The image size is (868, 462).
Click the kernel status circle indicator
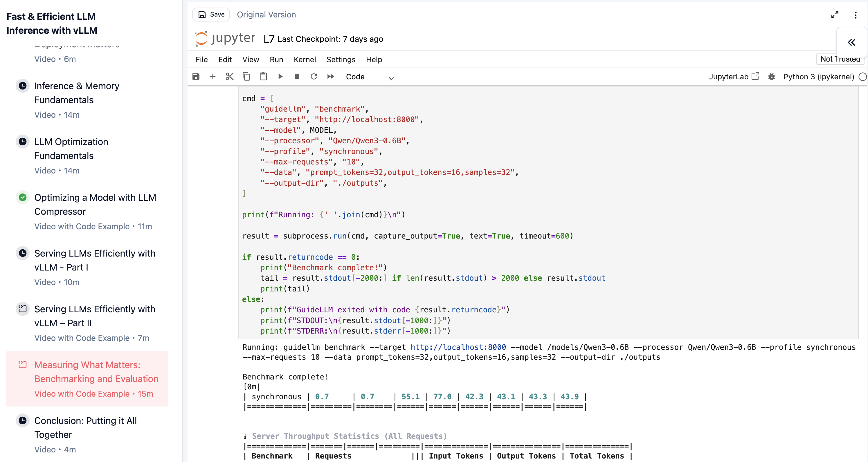point(862,76)
